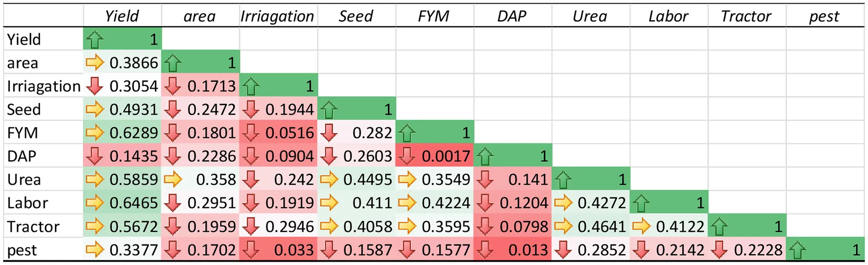Click the yellow arrow beside 0.4122
868x265 pixels.
click(641, 226)
